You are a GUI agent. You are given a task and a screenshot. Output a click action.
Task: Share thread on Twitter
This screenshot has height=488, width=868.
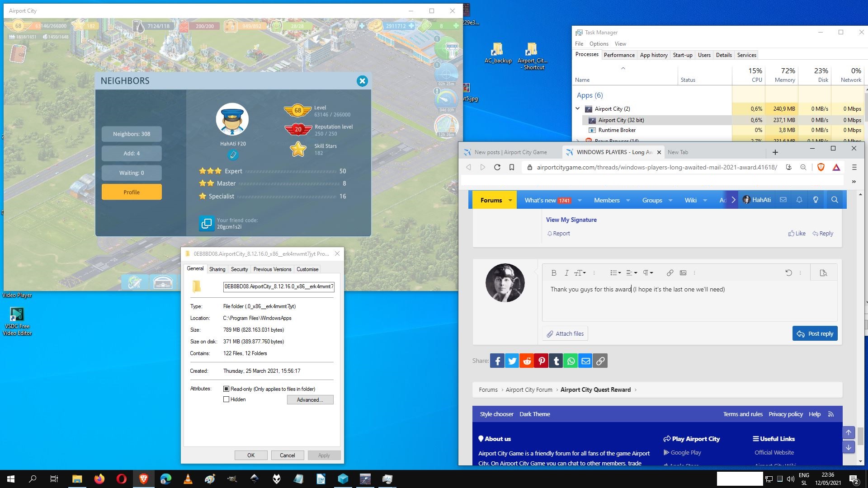pyautogui.click(x=512, y=361)
